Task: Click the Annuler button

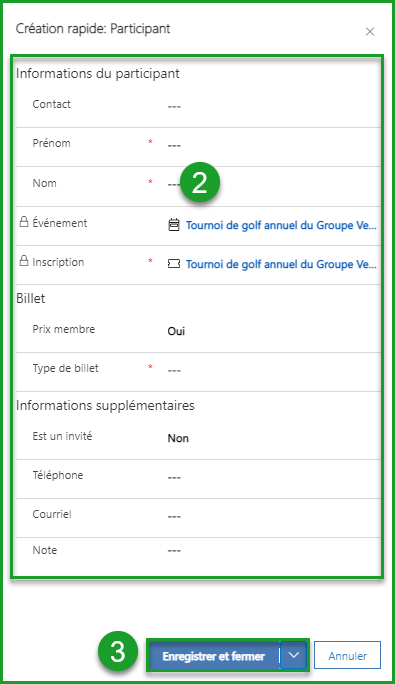Action: point(347,655)
